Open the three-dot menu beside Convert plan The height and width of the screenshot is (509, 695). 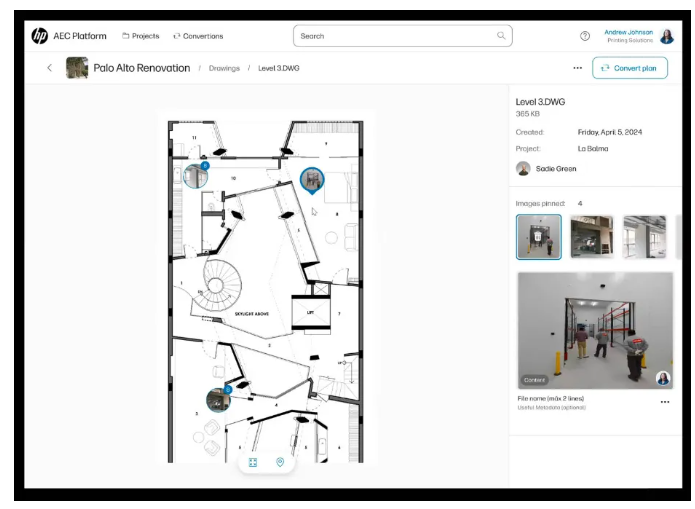(577, 68)
